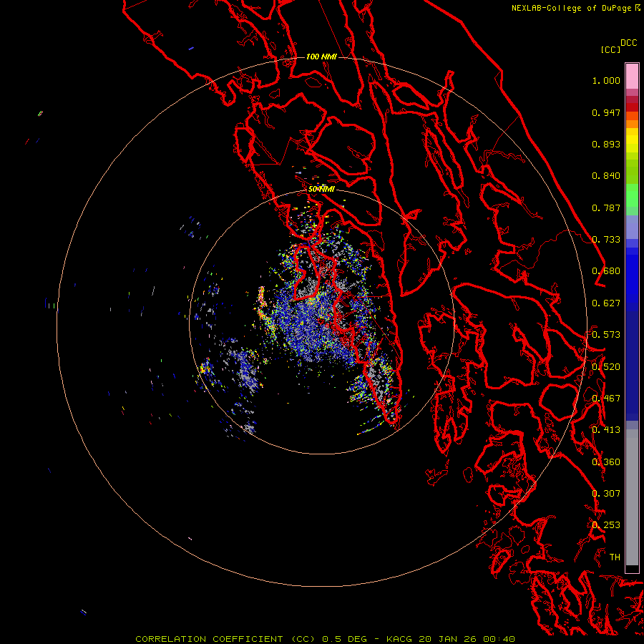Select the 0.360 scale value
Image resolution: width=644 pixels, height=644 pixels.
pyautogui.click(x=606, y=462)
